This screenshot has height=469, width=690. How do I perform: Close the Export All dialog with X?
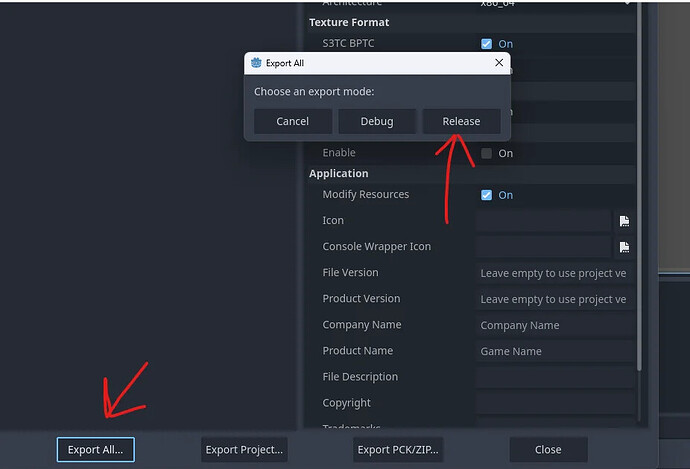pyautogui.click(x=498, y=63)
